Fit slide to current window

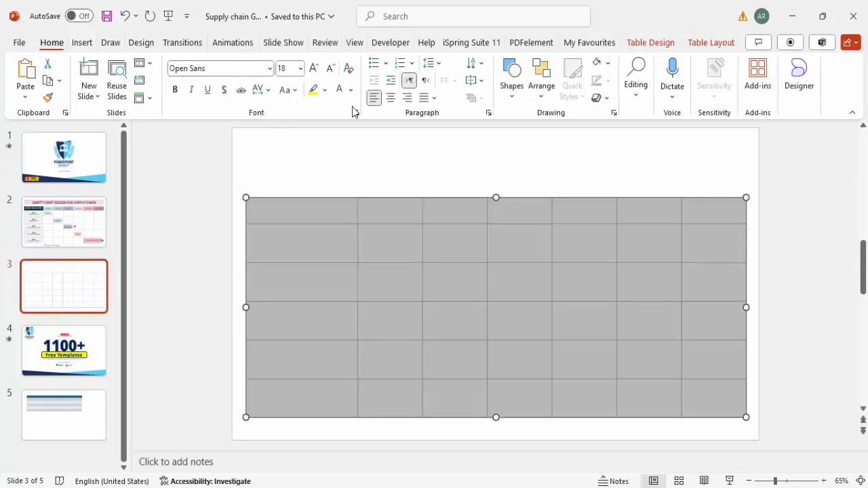click(860, 481)
